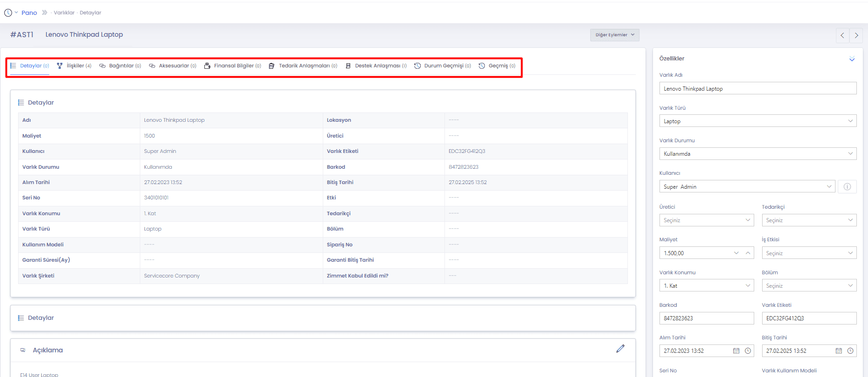Open the İş Etkisi dropdown
Viewport: 868px width, 377px height.
click(809, 253)
